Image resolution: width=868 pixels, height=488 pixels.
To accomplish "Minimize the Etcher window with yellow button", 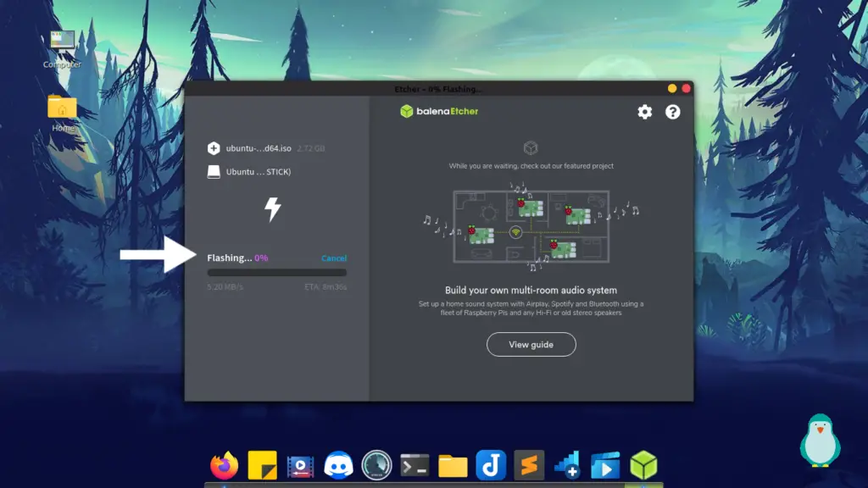I will coord(672,88).
